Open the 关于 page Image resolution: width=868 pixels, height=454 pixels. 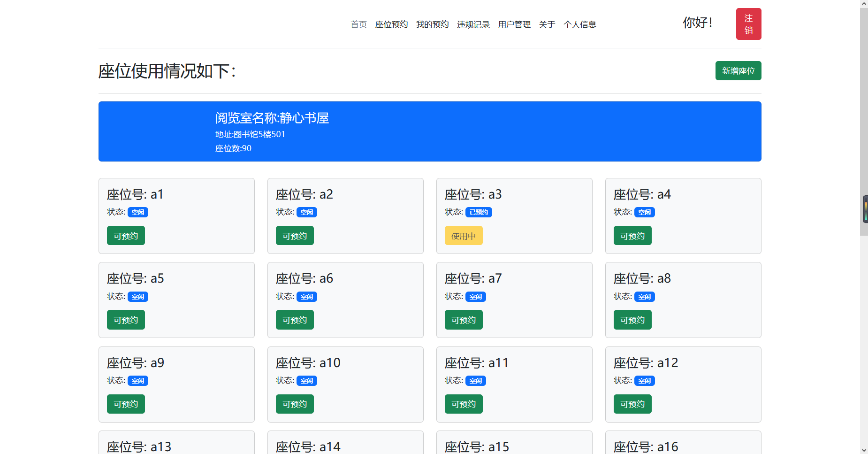pos(547,24)
